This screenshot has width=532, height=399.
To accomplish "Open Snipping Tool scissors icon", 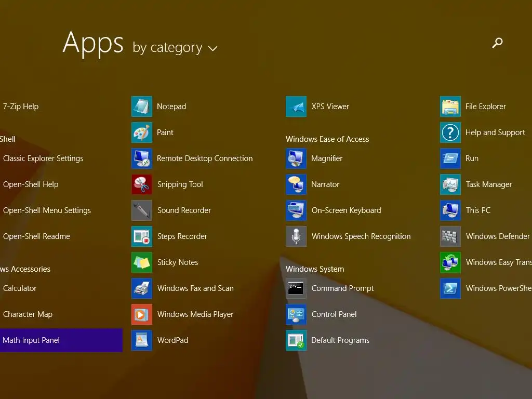I will click(x=141, y=184).
